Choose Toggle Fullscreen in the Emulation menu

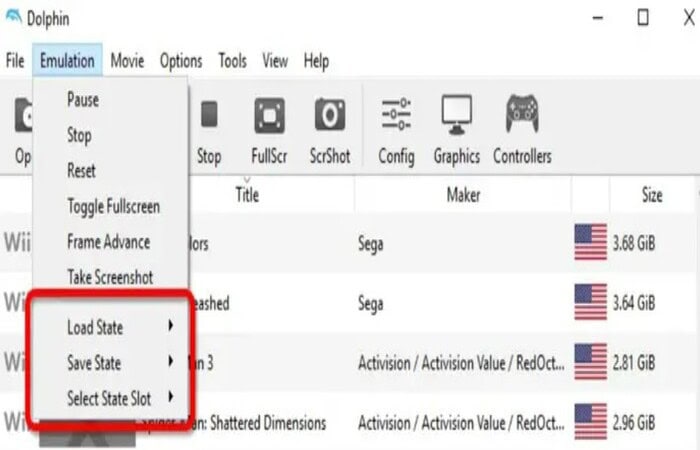(x=113, y=207)
